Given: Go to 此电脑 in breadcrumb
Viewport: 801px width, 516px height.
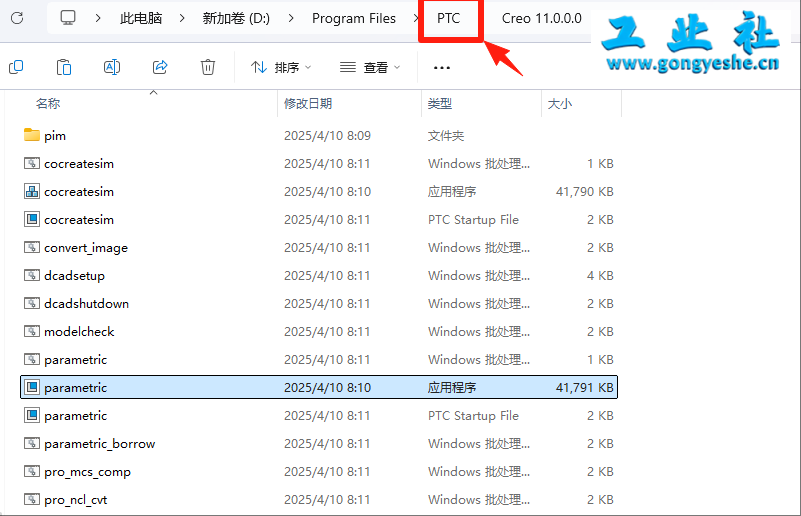Looking at the screenshot, I should click(141, 18).
